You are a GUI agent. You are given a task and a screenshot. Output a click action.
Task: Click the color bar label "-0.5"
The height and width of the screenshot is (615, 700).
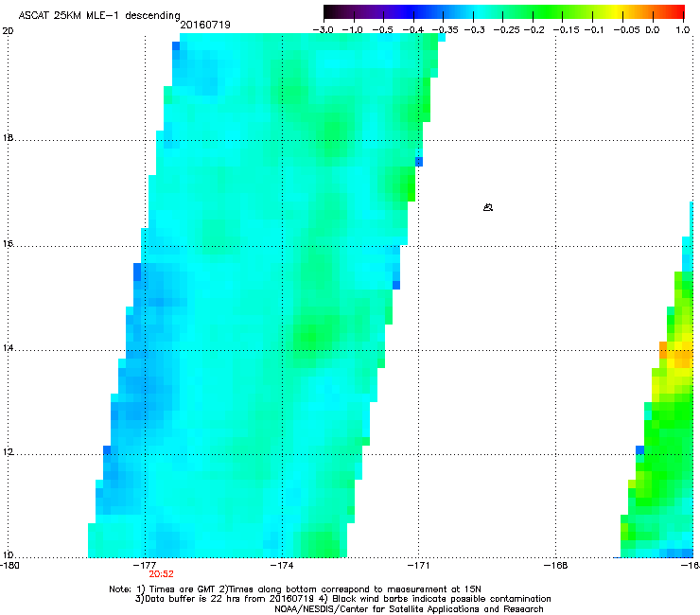(382, 30)
